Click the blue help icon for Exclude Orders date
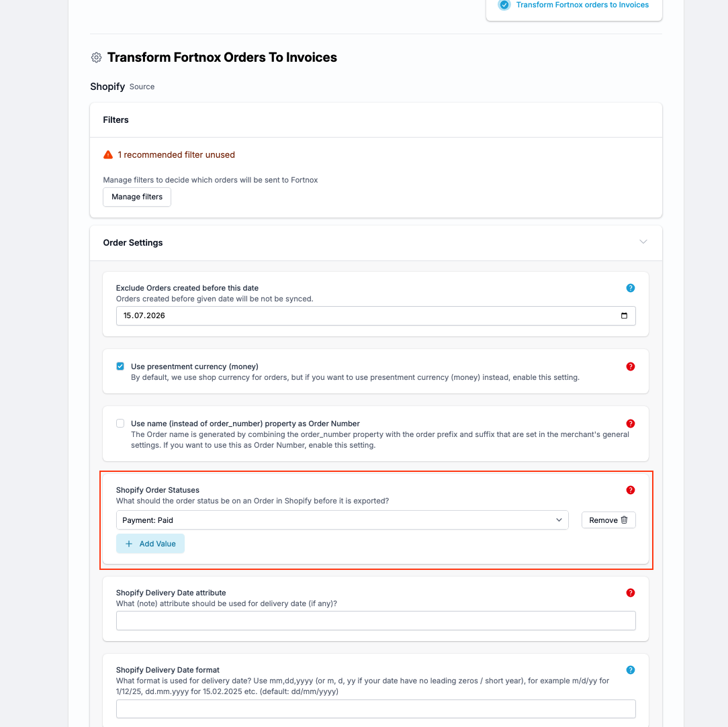Viewport: 728px width, 727px height. (x=630, y=288)
